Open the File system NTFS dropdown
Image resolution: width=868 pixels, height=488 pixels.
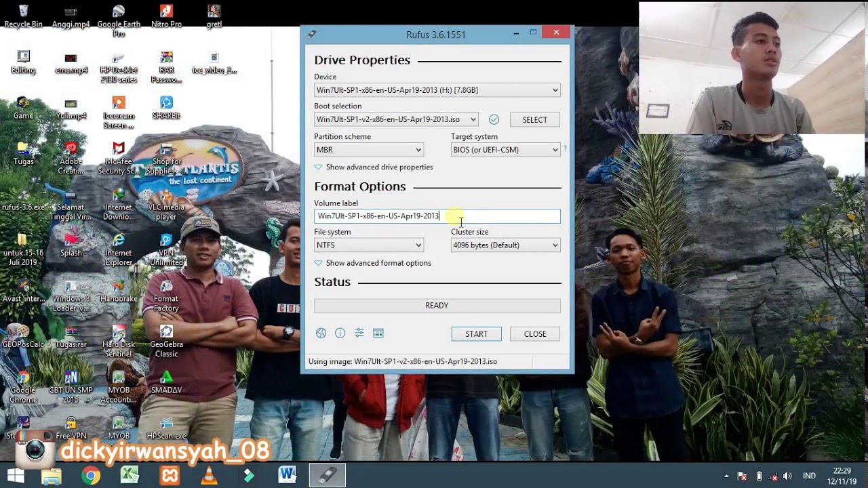pos(369,245)
